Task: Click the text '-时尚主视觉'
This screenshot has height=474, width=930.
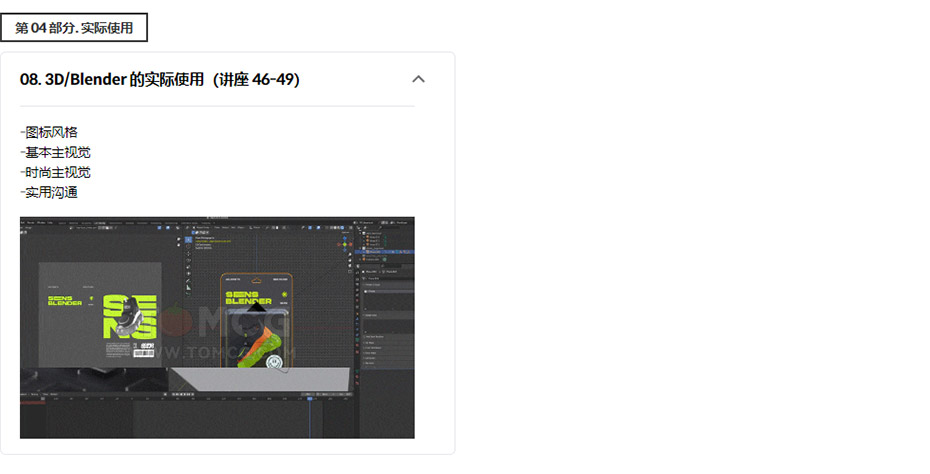Action: 55,173
